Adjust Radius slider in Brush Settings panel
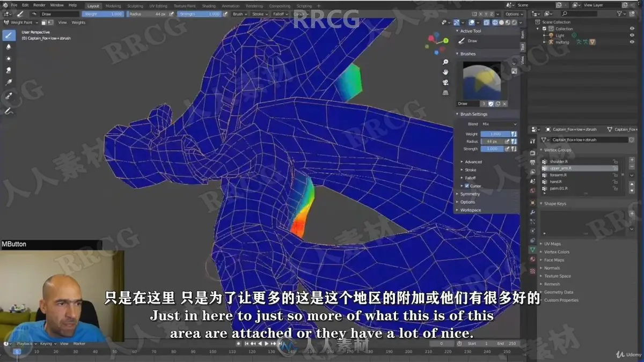This screenshot has height=362, width=644. [492, 141]
